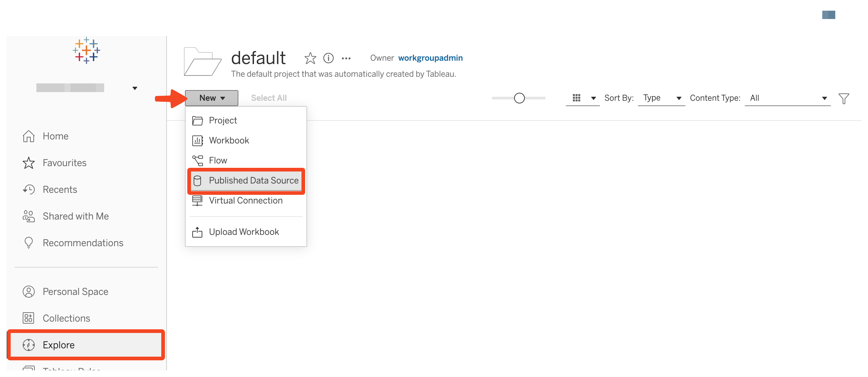Image resolution: width=868 pixels, height=377 pixels.
Task: Click the user avatar at top right
Action: point(829,15)
